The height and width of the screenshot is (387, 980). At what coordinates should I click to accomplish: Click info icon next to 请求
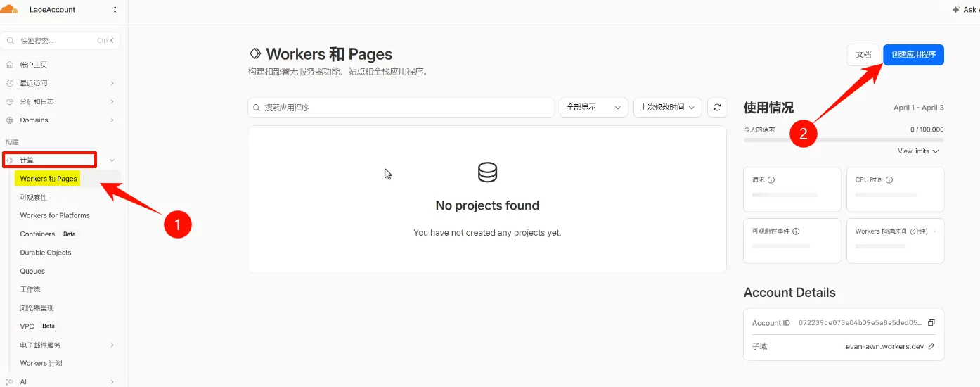click(x=771, y=180)
